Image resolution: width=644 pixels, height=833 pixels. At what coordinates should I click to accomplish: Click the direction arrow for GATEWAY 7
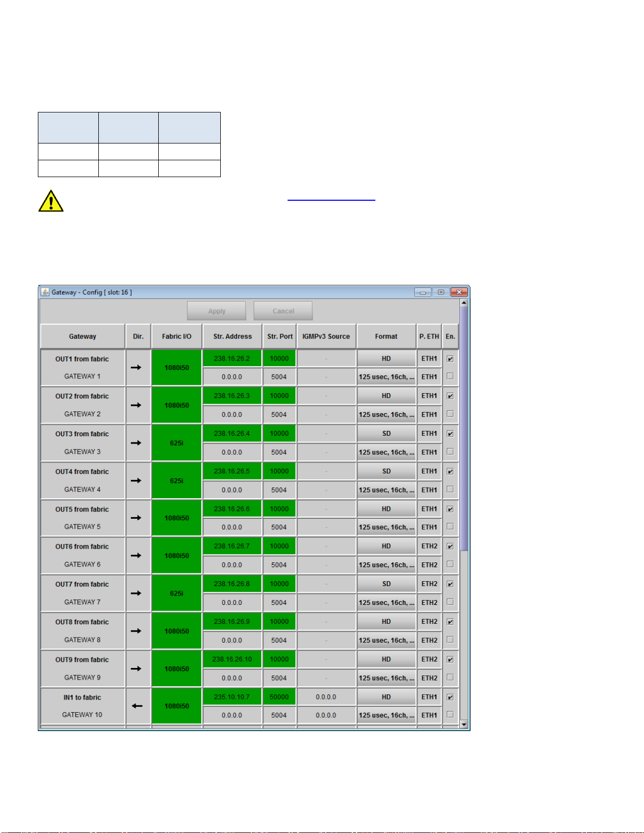click(x=136, y=593)
